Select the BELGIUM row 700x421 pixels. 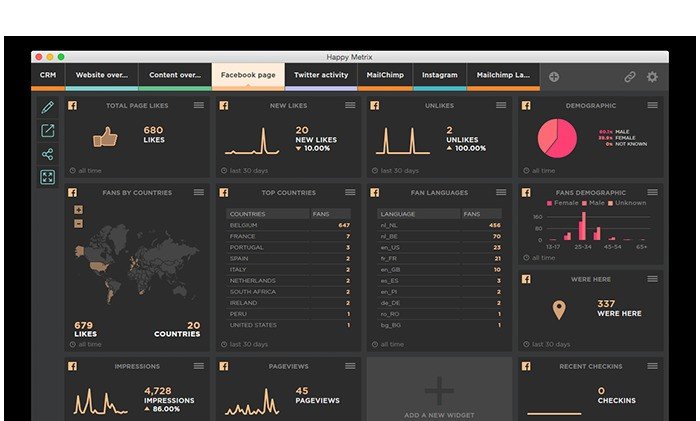(289, 225)
